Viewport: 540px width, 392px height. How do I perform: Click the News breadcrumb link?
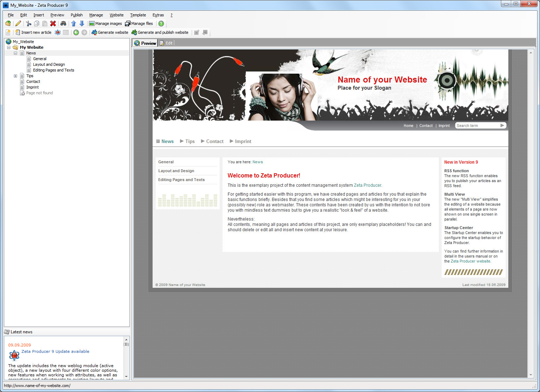click(x=258, y=162)
